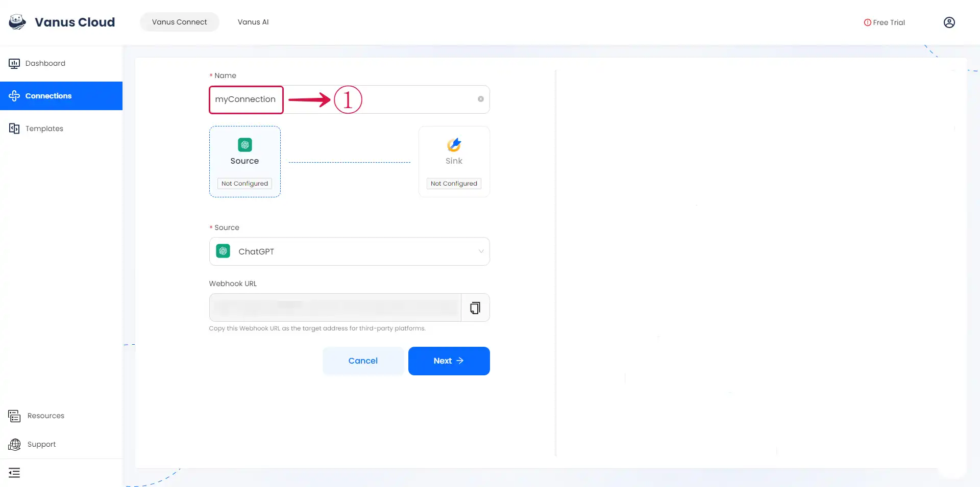Click the 'Copy this Webhook URL' help text
980x487 pixels.
[x=317, y=328]
